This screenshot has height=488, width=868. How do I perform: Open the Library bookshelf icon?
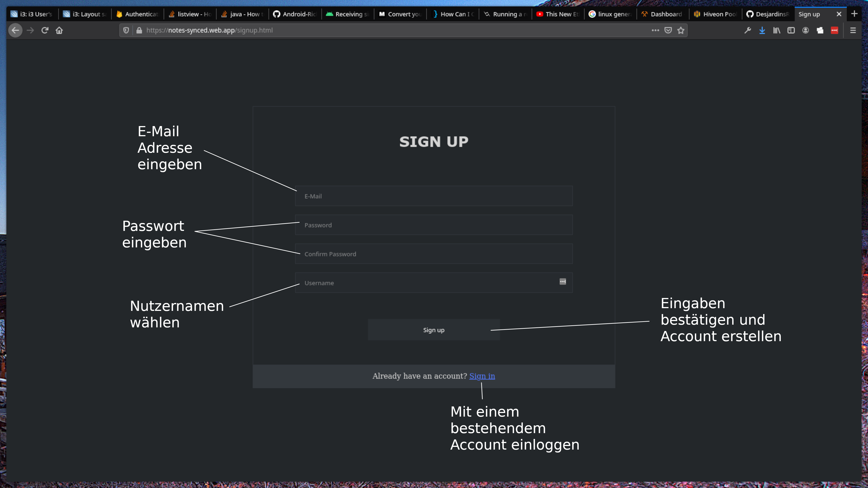pyautogui.click(x=776, y=31)
